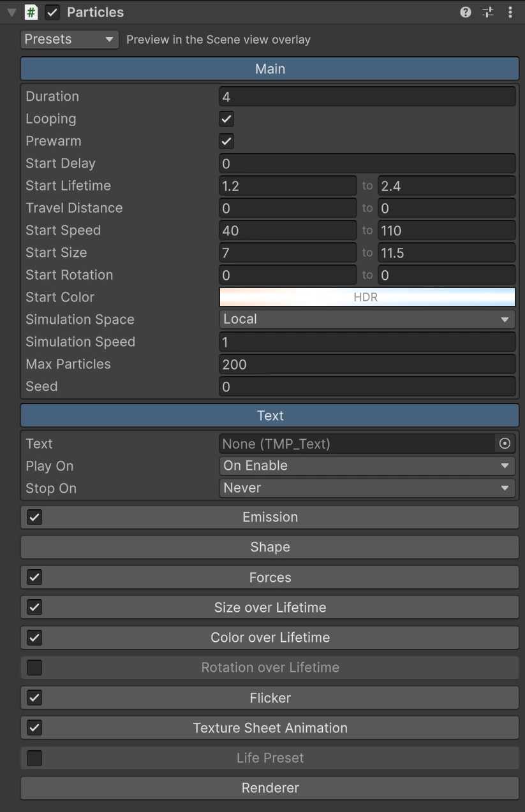The width and height of the screenshot is (525, 812).
Task: Disable Texture Sheet Animation module checkbox
Action: 34,728
